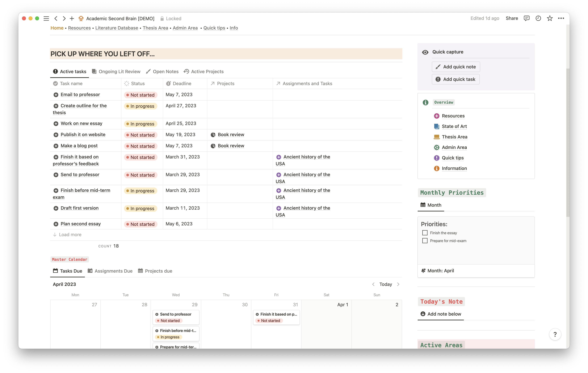Viewport: 588px width, 373px height.
Task: Check the Prepare for mid-exam checkbox
Action: (x=425, y=241)
